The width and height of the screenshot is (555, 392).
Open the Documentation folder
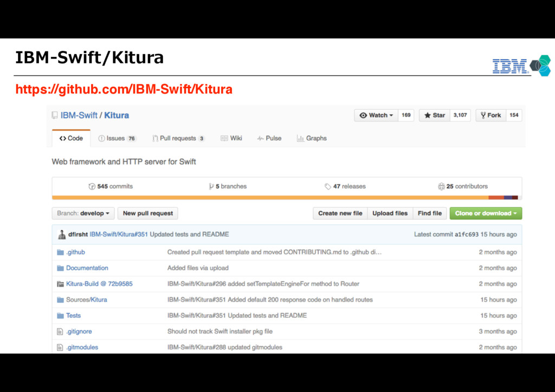tap(87, 268)
